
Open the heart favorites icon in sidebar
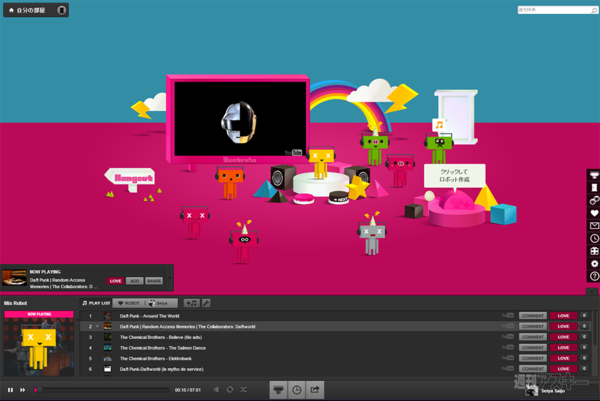click(594, 213)
